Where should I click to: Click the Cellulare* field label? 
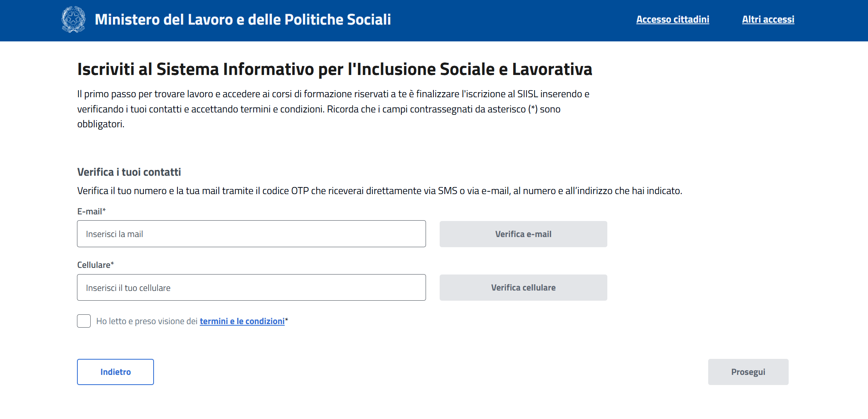pyautogui.click(x=95, y=265)
